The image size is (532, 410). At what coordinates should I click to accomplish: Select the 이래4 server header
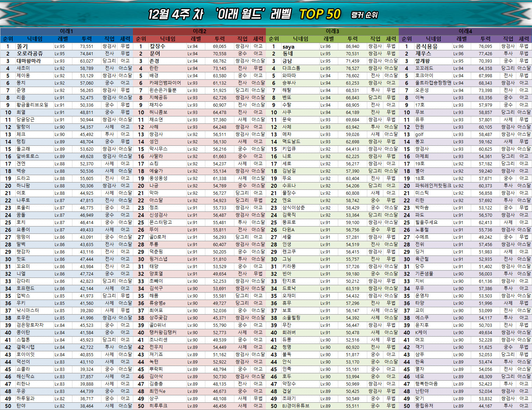click(465, 31)
